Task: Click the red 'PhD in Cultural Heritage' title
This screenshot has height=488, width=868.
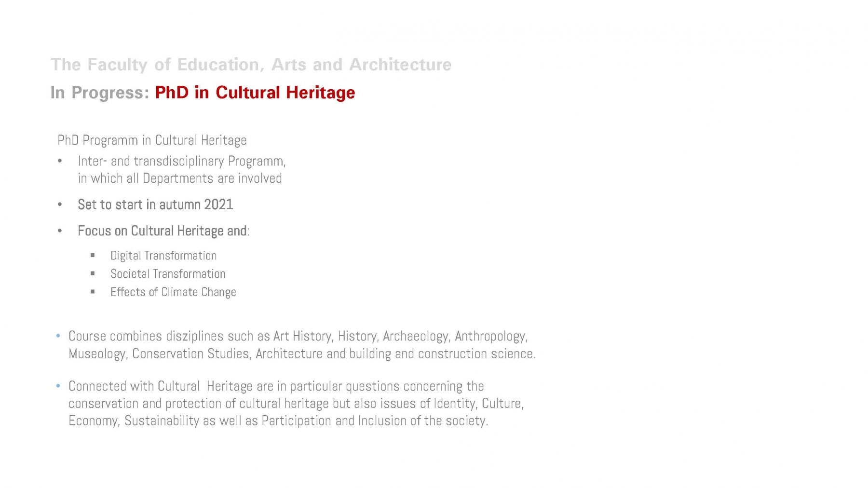Action: point(255,93)
